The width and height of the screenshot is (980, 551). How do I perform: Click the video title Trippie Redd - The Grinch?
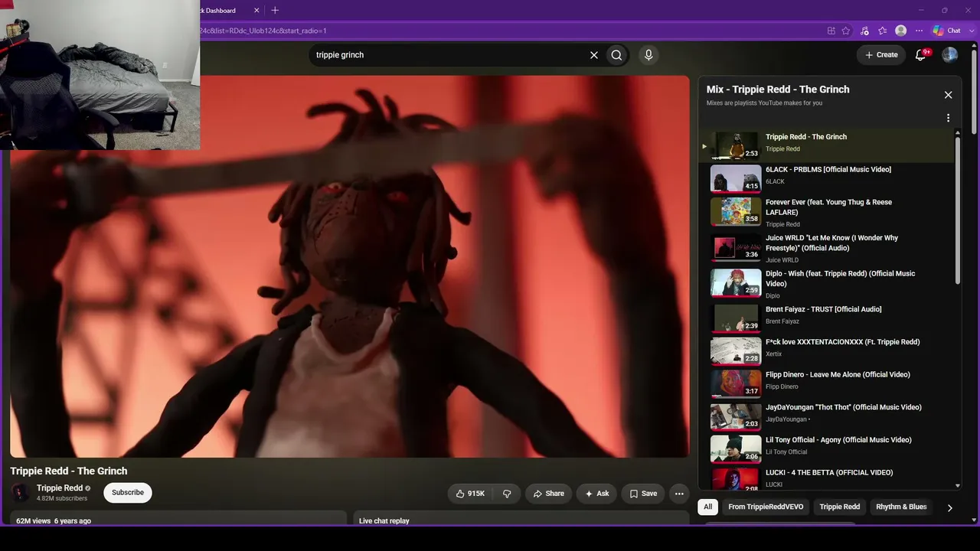(x=69, y=471)
